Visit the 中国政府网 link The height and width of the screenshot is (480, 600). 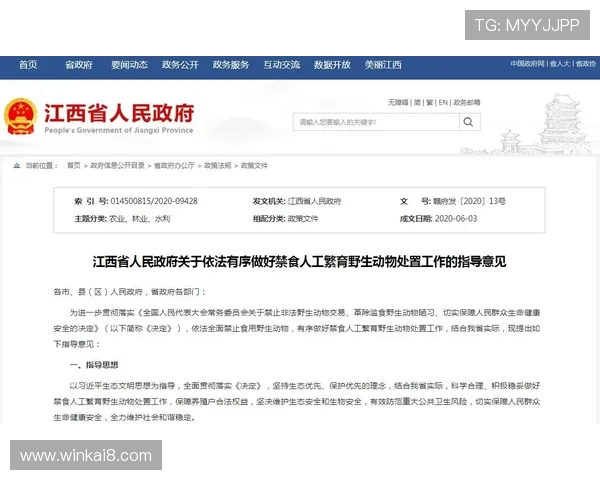pyautogui.click(x=527, y=64)
